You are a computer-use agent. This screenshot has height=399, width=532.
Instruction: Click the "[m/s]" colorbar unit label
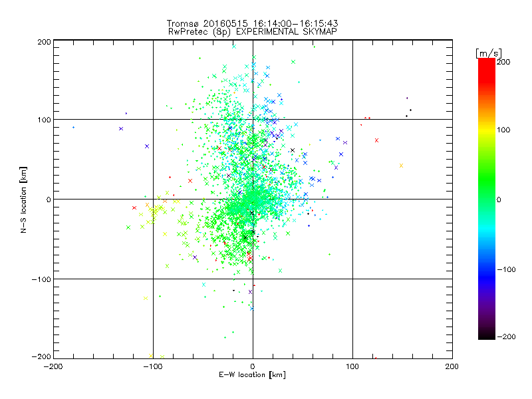(x=489, y=53)
